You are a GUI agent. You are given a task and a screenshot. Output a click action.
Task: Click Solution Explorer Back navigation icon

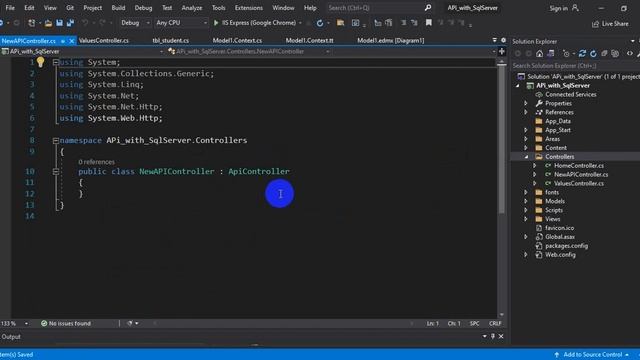click(x=518, y=53)
